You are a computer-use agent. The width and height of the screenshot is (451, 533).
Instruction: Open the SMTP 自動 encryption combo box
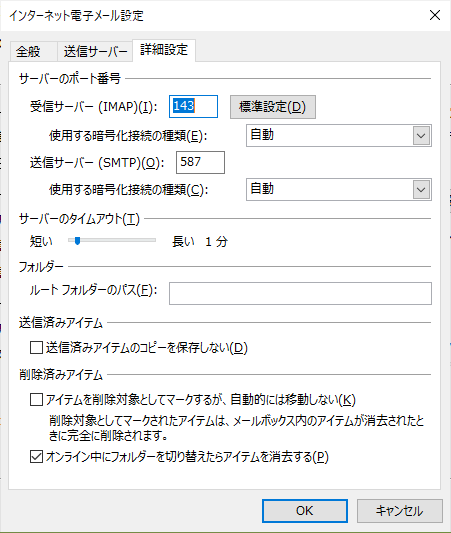coord(339,189)
